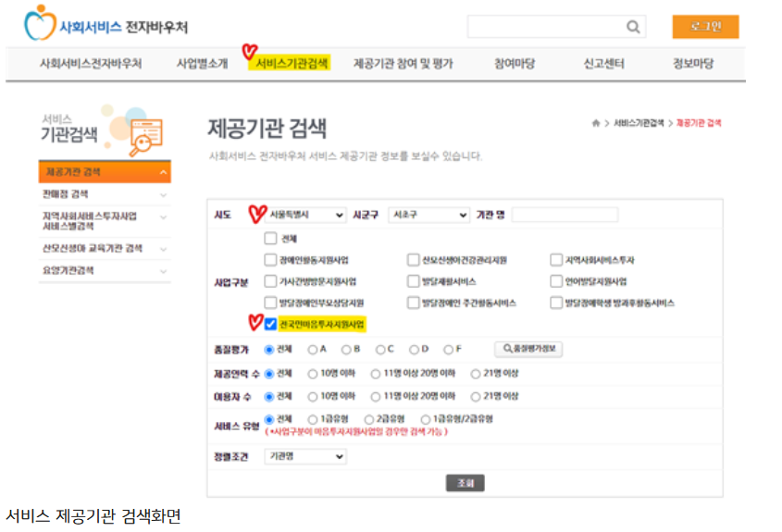Open the 시도 dropdown showing 서울특별시

(304, 215)
